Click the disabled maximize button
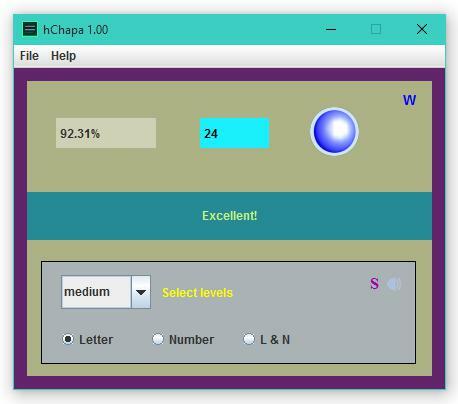The height and width of the screenshot is (404, 458). [376, 29]
